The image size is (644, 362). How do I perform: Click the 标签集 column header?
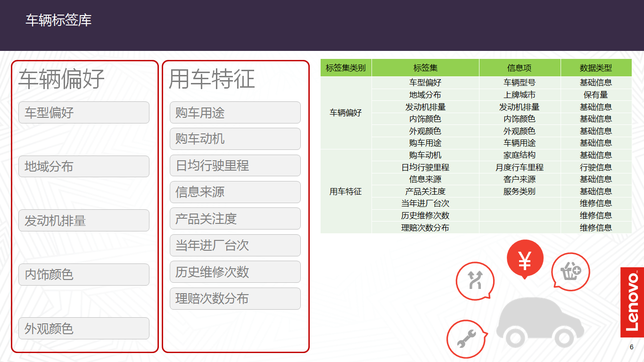pos(425,68)
